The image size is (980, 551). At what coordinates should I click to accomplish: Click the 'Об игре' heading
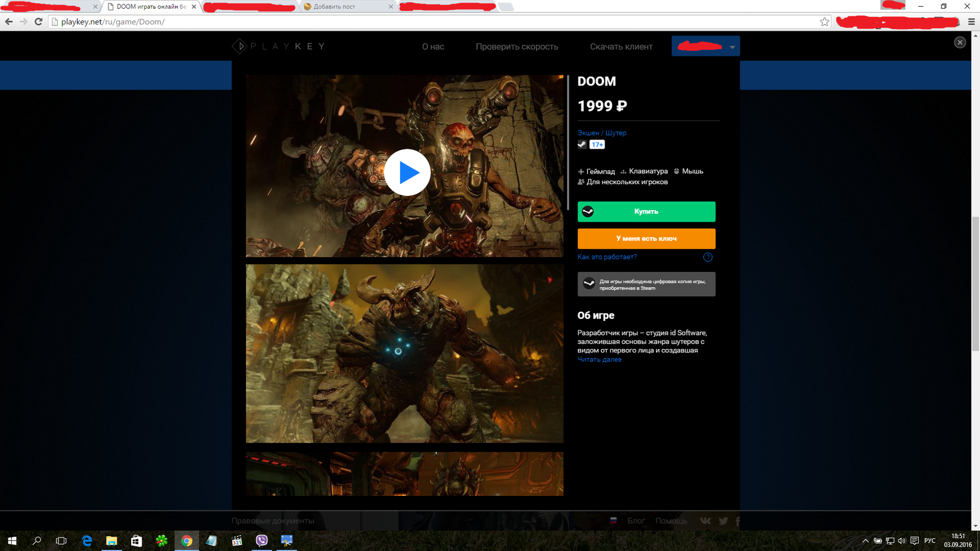tap(596, 315)
